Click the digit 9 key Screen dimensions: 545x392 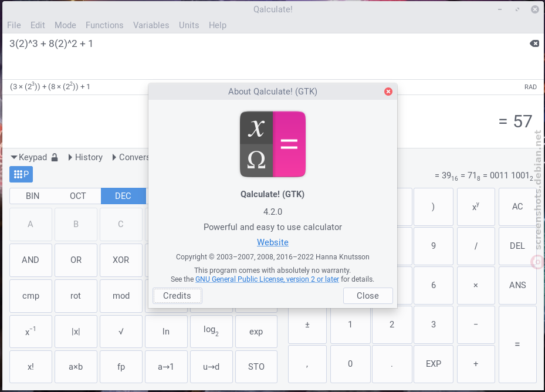click(x=434, y=246)
